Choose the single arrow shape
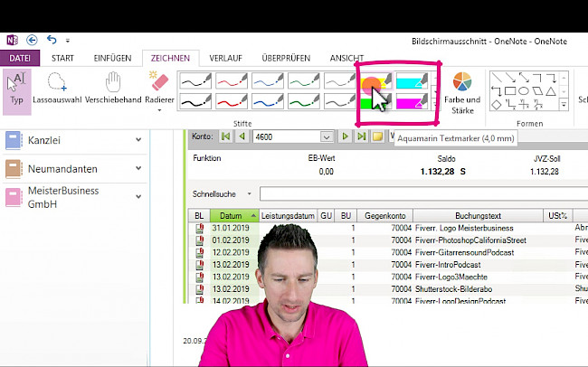Screen dimensions: 588x367 (x=510, y=78)
